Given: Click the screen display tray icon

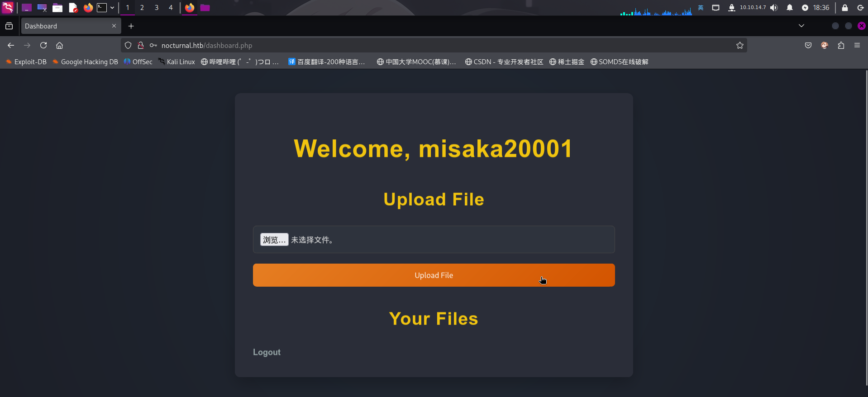Looking at the screenshot, I should coord(715,8).
